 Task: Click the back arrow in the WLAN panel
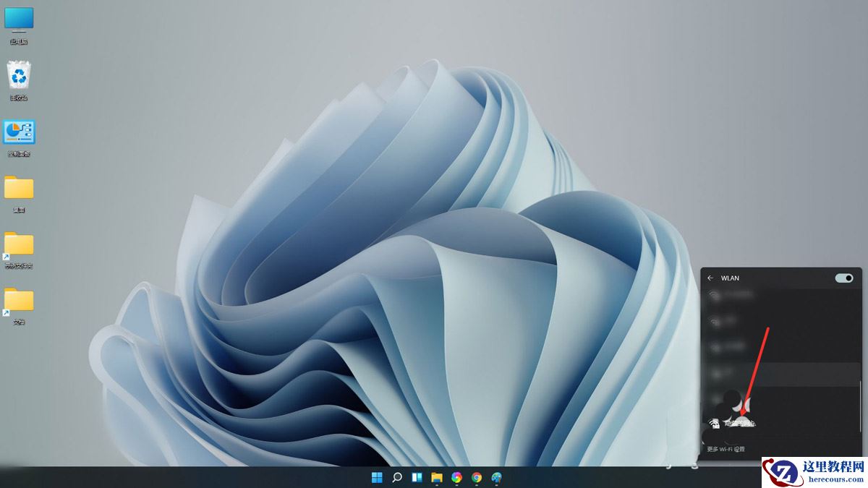(710, 278)
